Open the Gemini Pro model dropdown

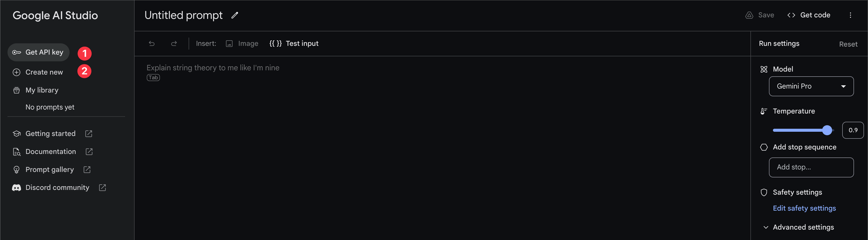tap(811, 86)
